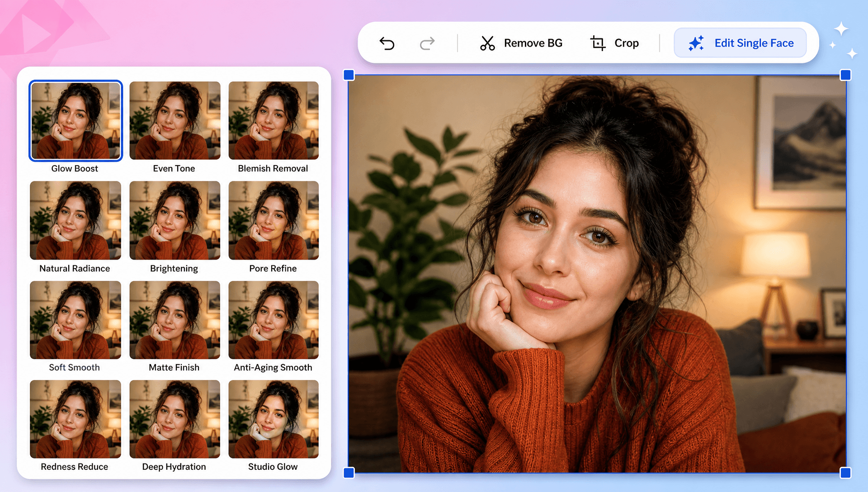Choose the Blemish Removal preset thumbnail

(x=274, y=121)
